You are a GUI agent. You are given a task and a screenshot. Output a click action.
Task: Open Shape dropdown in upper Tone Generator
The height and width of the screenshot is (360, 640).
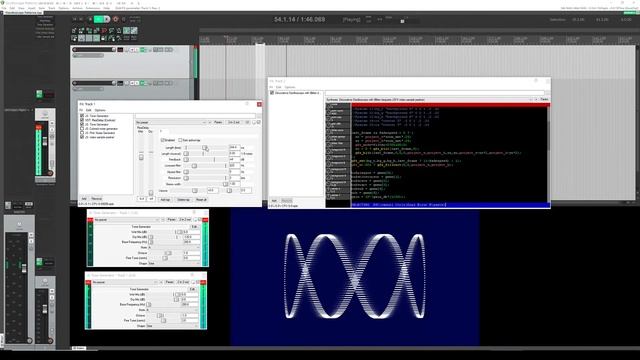click(174, 264)
